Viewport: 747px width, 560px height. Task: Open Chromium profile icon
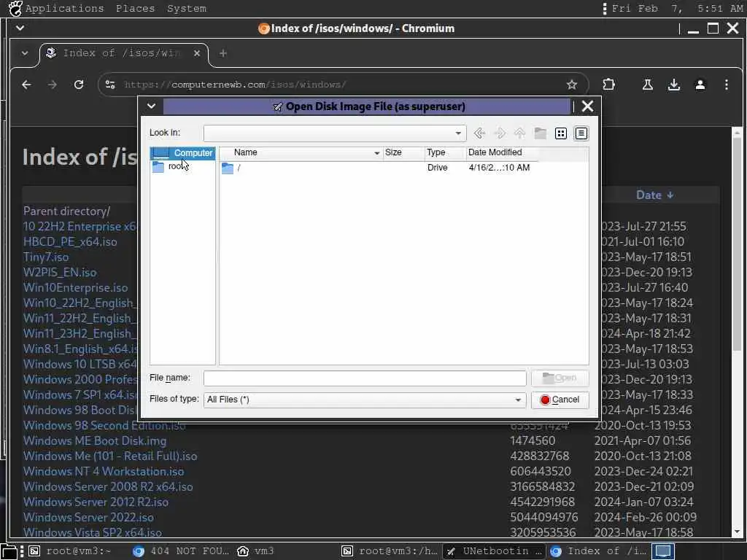click(x=700, y=85)
